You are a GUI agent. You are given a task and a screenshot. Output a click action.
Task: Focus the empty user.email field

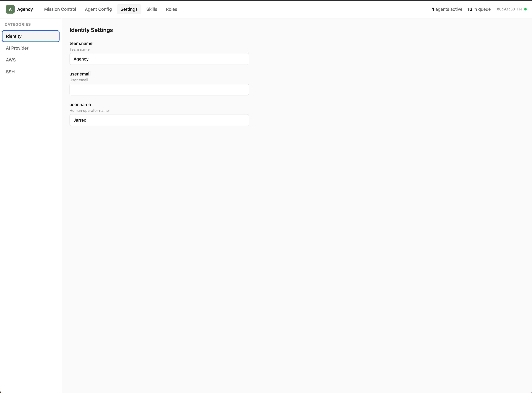(x=159, y=90)
